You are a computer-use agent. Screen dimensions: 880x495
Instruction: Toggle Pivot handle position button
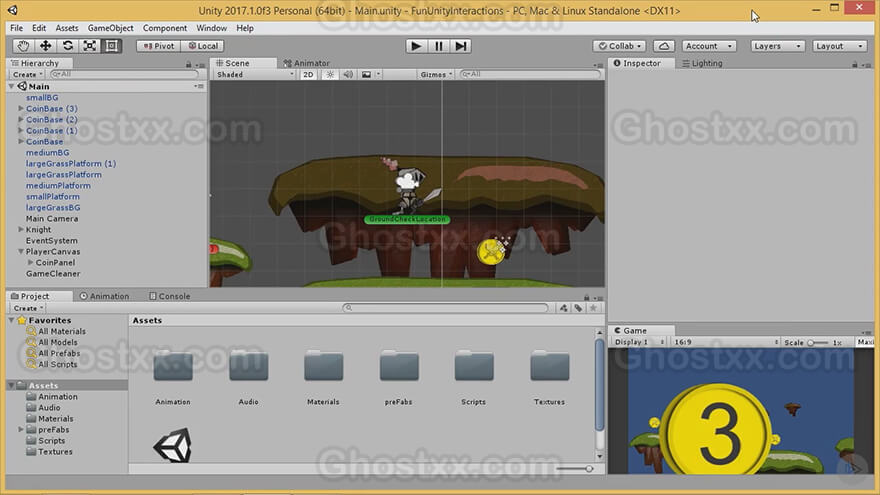point(159,46)
